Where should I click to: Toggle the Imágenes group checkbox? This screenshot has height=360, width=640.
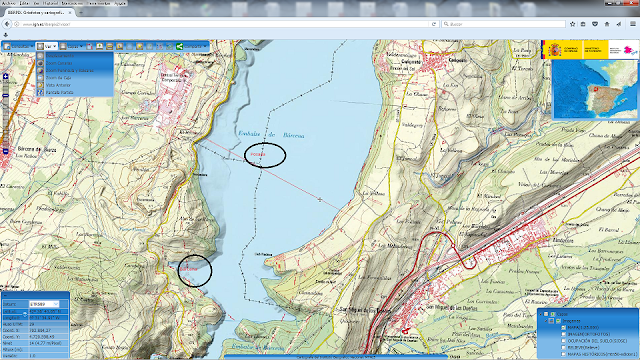click(x=551, y=321)
